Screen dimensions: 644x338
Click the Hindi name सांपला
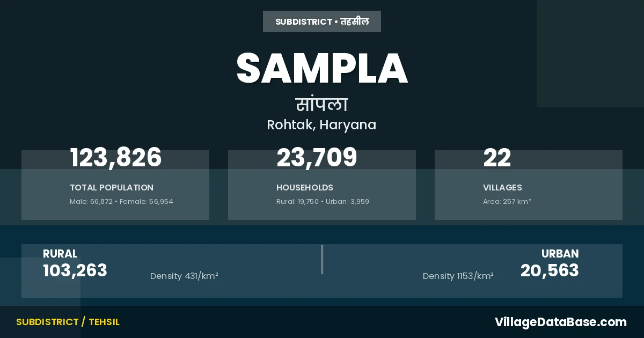tap(322, 104)
